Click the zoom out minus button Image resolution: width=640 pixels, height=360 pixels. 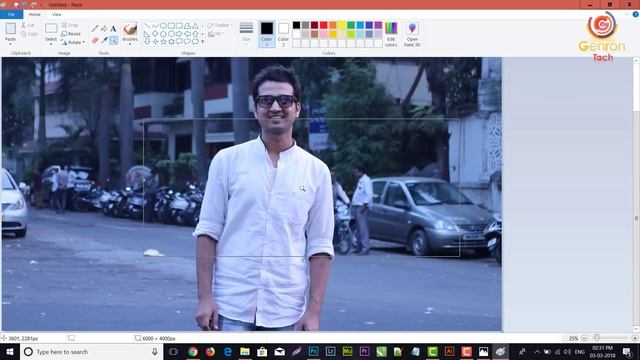[584, 338]
